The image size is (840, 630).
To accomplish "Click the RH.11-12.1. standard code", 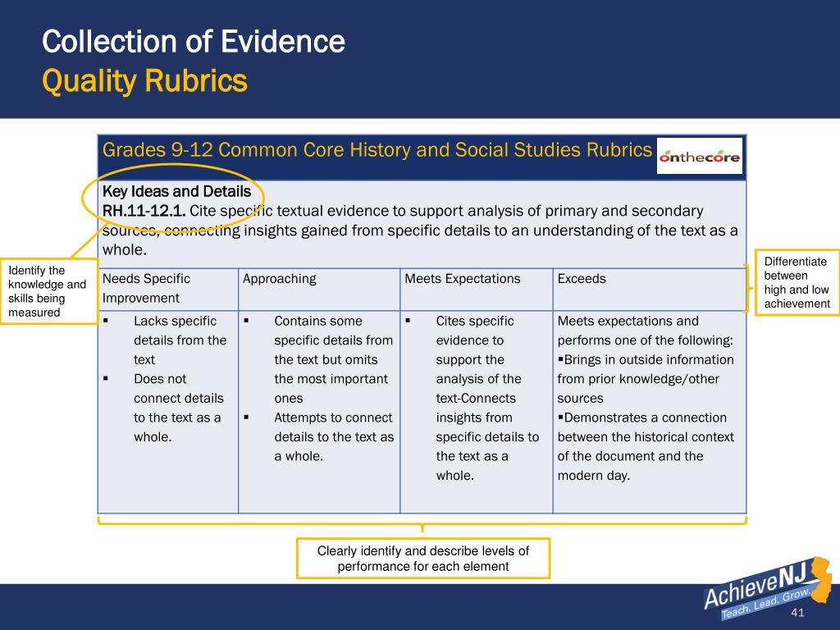I will click(x=144, y=211).
